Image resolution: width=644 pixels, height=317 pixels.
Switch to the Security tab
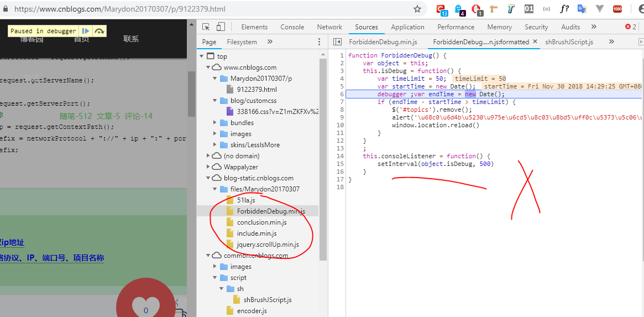(x=536, y=27)
